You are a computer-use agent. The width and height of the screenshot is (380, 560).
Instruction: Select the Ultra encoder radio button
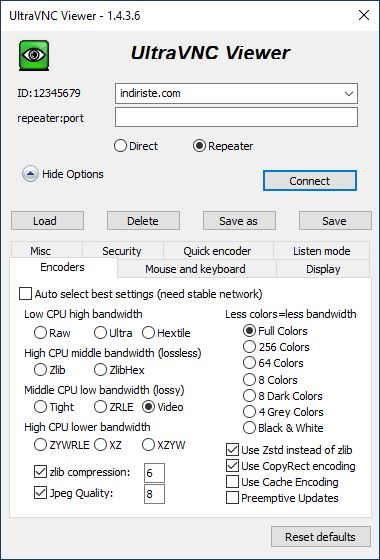pyautogui.click(x=100, y=333)
